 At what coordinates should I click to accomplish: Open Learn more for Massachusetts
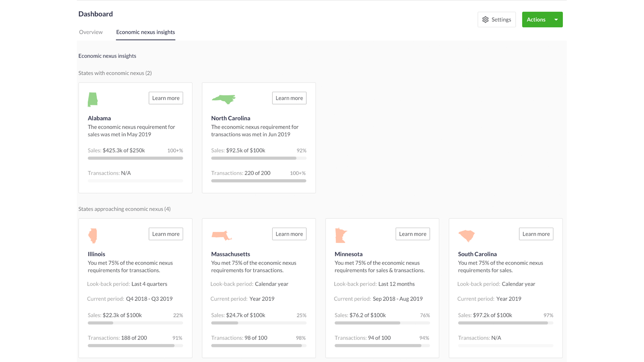pos(289,234)
